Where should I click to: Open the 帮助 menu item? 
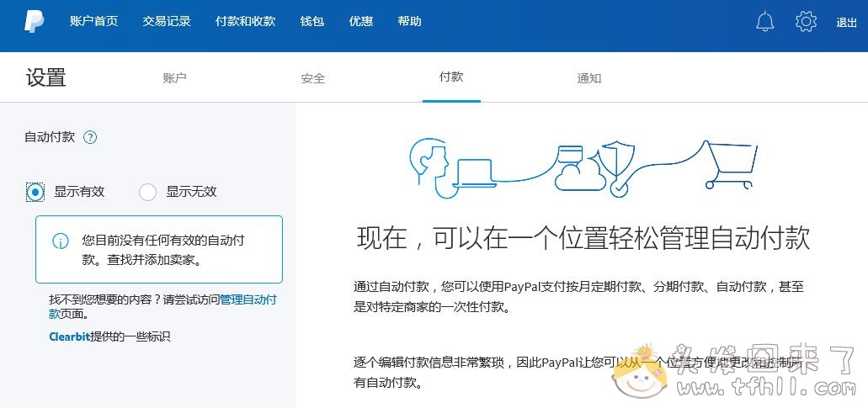click(x=410, y=22)
